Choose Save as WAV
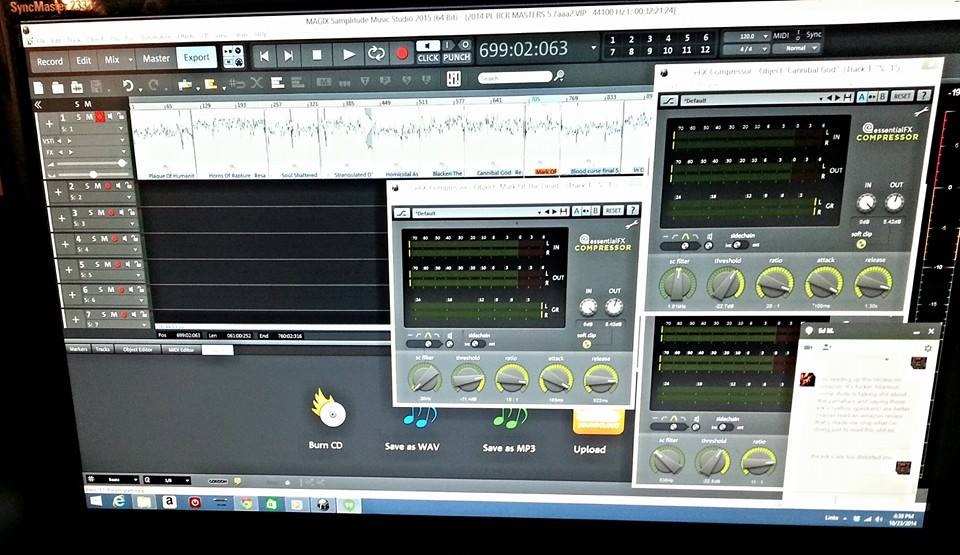The height and width of the screenshot is (555, 960). pyautogui.click(x=413, y=429)
